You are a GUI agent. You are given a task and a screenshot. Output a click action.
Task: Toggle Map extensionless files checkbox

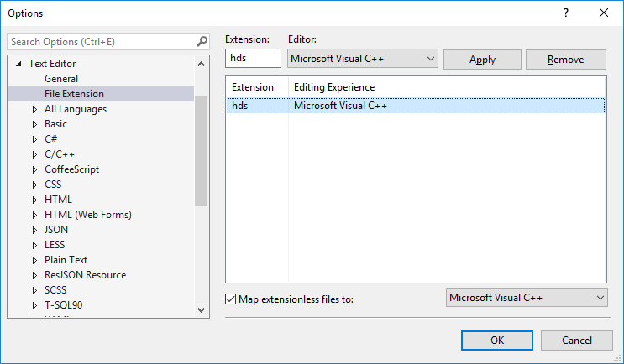point(232,299)
